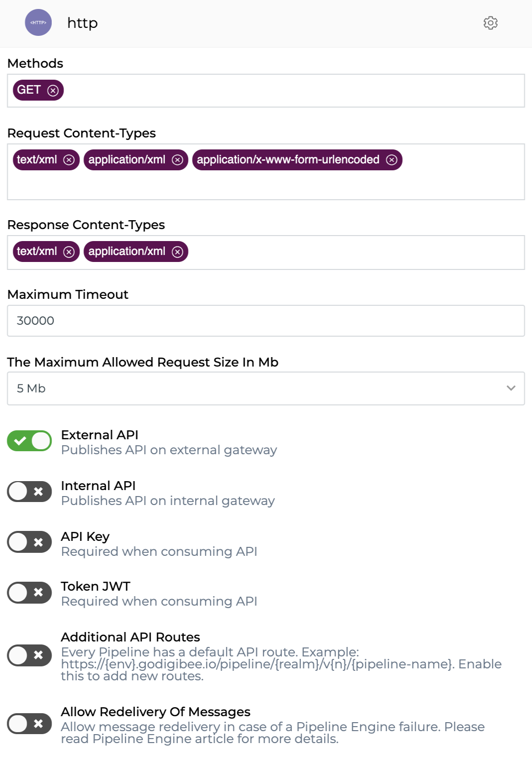The width and height of the screenshot is (532, 762).
Task: Turn on API Key requirement
Action: 29,542
